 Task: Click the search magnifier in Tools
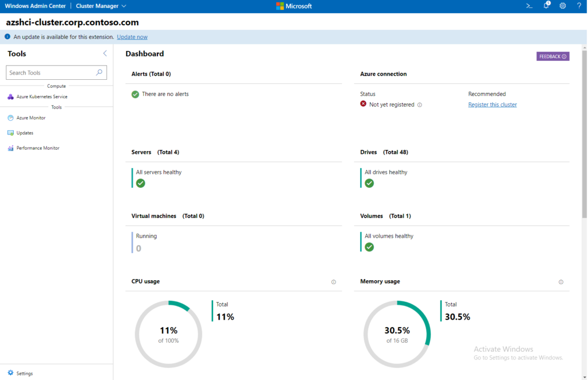click(99, 72)
